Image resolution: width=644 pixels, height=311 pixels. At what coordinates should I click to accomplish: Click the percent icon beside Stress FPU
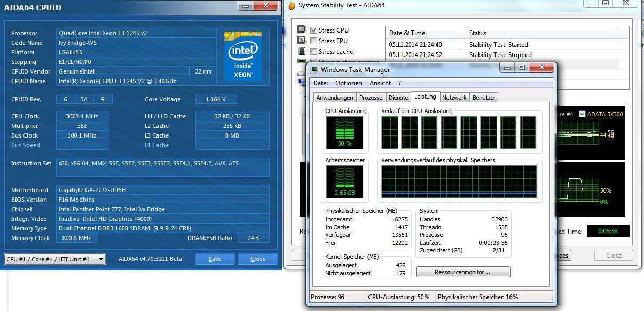(302, 41)
